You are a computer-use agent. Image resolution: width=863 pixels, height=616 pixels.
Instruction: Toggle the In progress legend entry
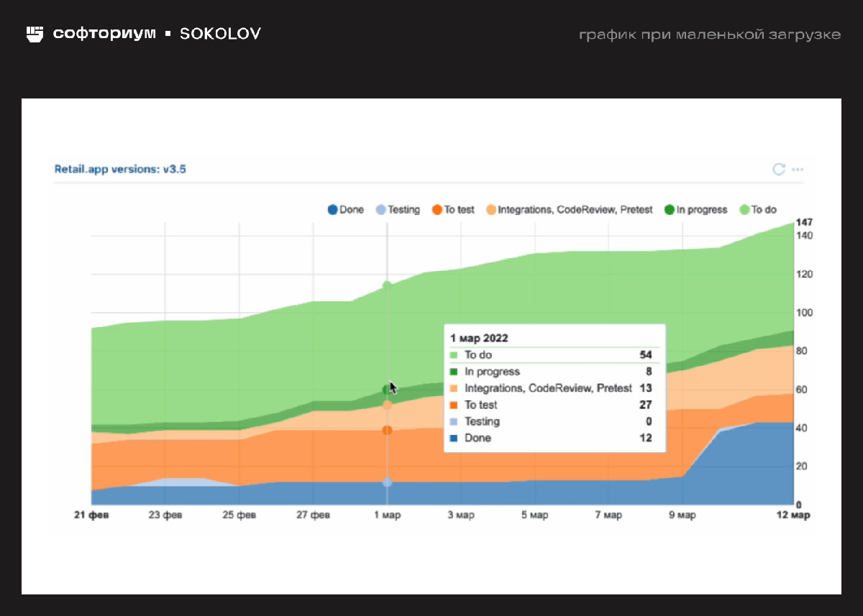(695, 210)
